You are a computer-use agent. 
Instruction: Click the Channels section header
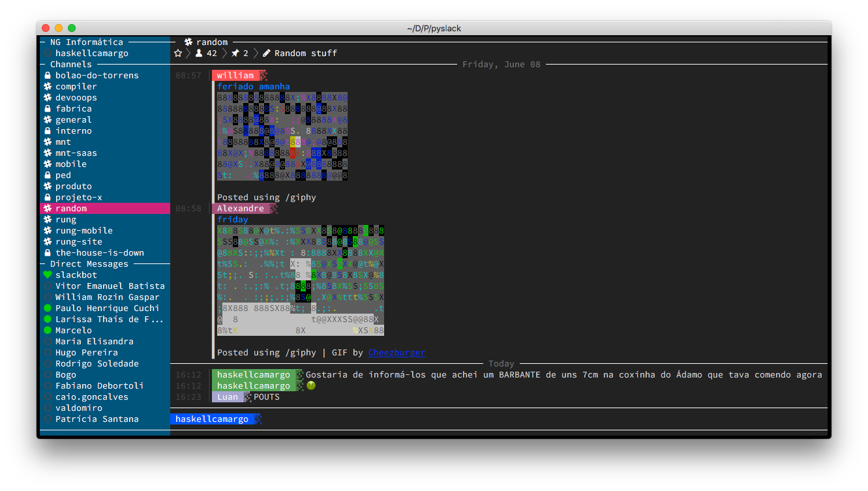pos(71,65)
